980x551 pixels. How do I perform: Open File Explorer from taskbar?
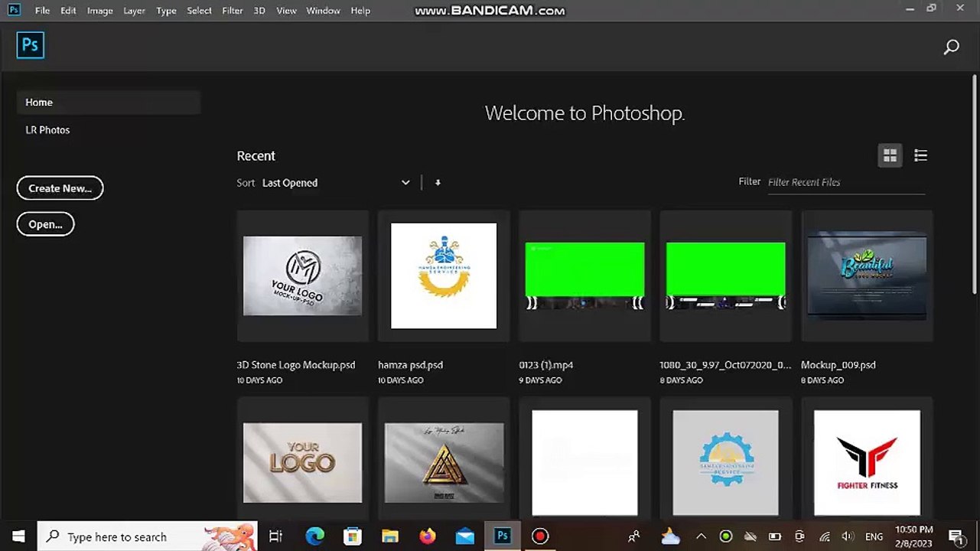coord(390,536)
